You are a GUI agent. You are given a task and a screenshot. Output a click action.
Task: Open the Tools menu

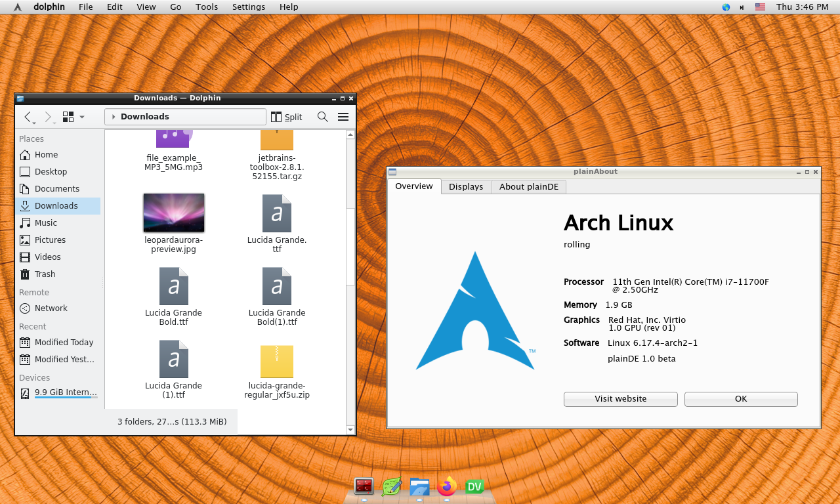click(207, 7)
